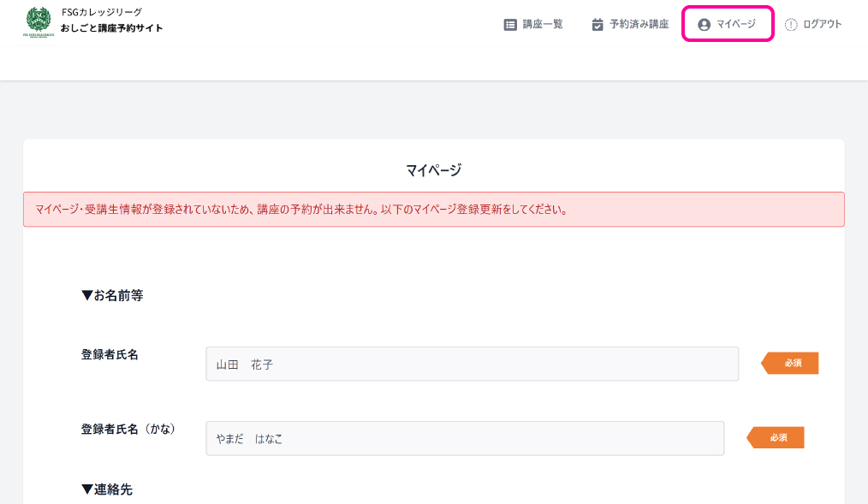Screen dimensions: 868x504
Task: Click the 必須 badge beside the kana field
Action: tap(776, 437)
